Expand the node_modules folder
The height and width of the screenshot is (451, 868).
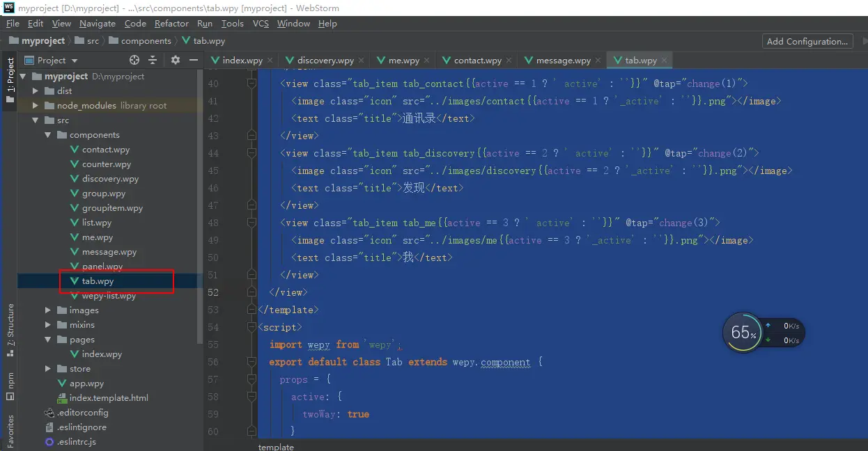tap(36, 106)
